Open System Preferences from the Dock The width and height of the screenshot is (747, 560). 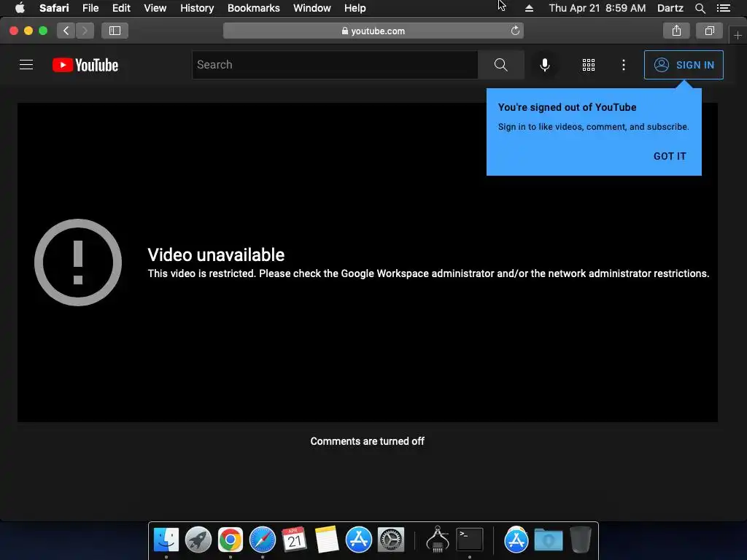coord(391,540)
